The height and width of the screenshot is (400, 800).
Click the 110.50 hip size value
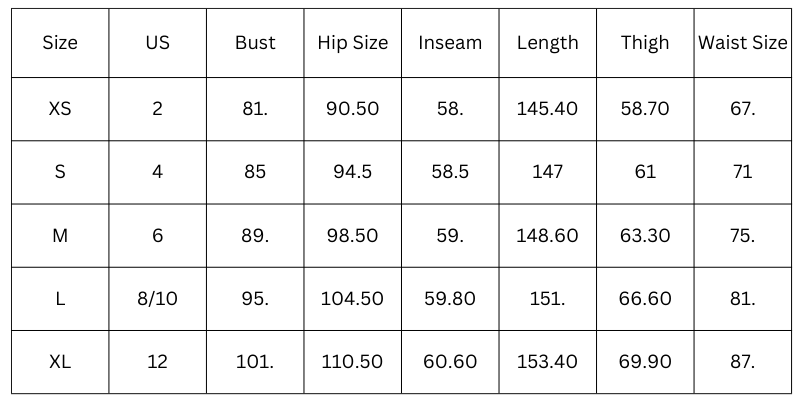(353, 361)
